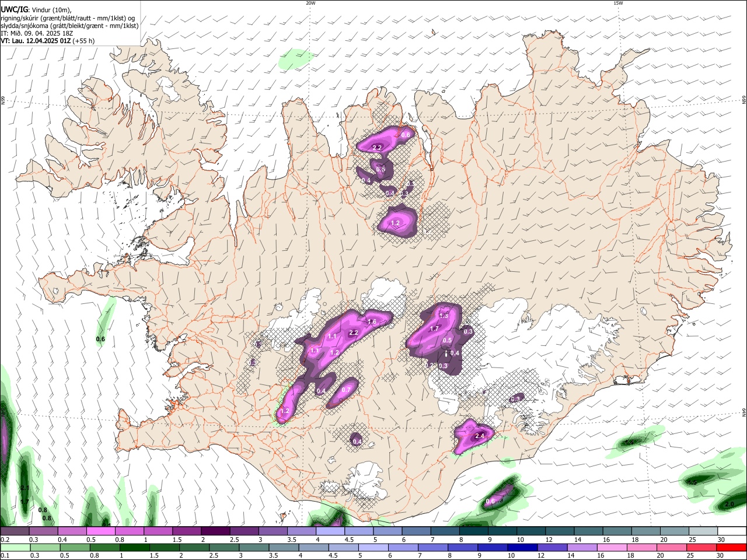Click the '20W' longitude label at top
The image size is (747, 560).
click(x=310, y=3)
